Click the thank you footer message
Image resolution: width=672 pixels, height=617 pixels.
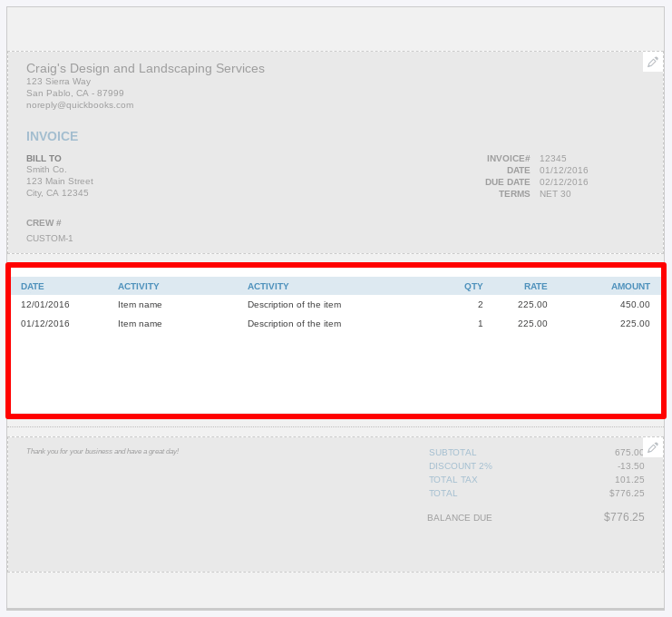pyautogui.click(x=102, y=451)
